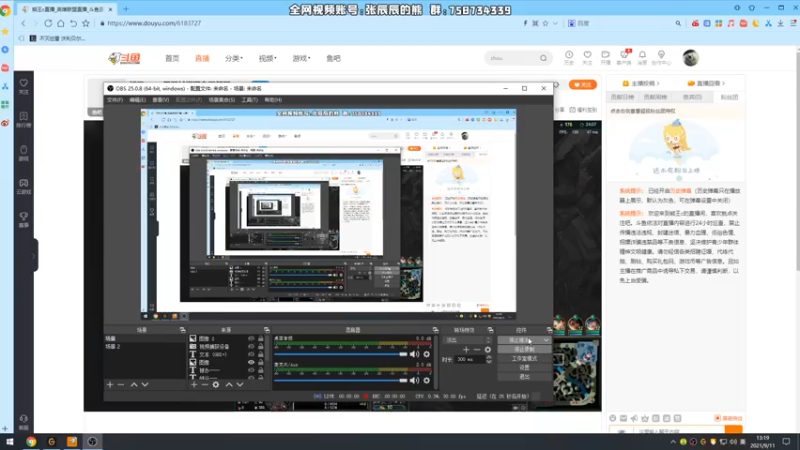Decrease transition duration with down stepper
This screenshot has width=800, height=450.
(x=489, y=362)
